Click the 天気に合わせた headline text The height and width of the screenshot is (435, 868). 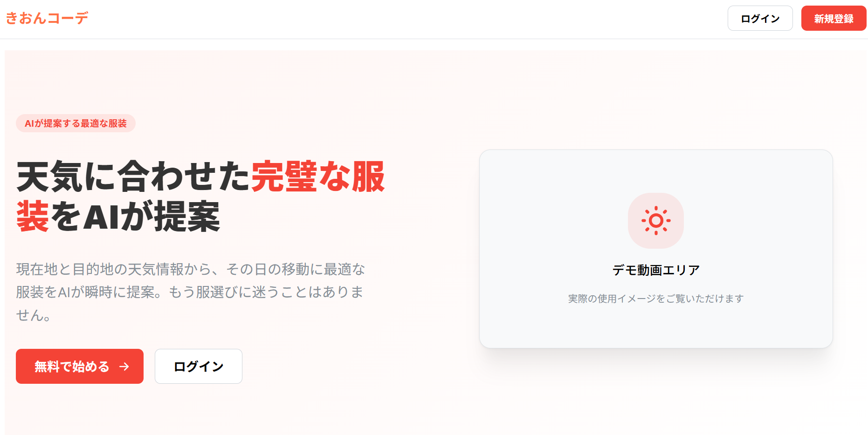point(134,177)
